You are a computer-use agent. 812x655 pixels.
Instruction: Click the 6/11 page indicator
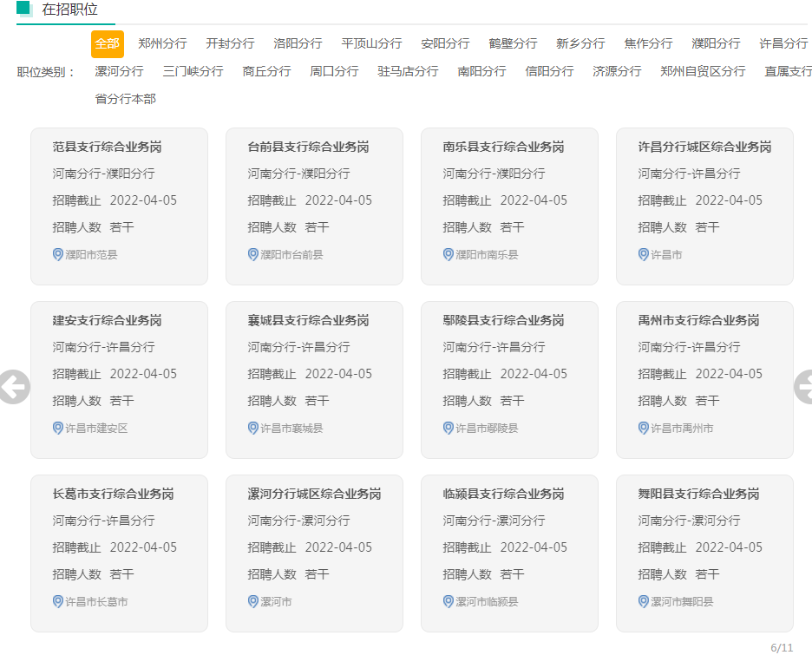coord(782,648)
